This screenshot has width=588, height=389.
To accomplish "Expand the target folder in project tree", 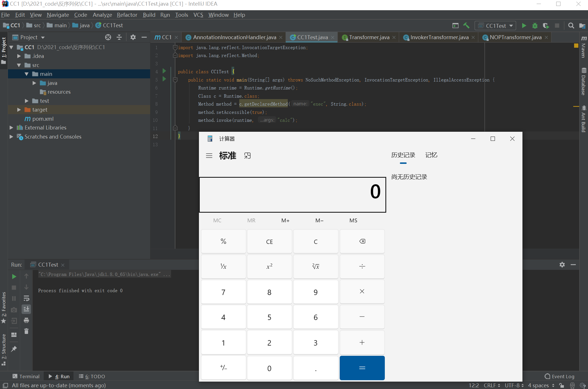I will (x=19, y=110).
